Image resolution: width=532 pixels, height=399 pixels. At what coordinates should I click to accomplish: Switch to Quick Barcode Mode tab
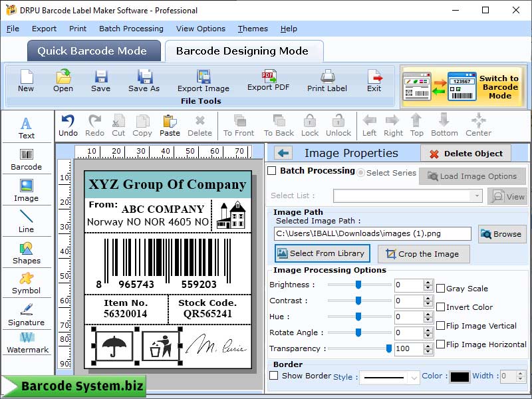[x=93, y=51]
